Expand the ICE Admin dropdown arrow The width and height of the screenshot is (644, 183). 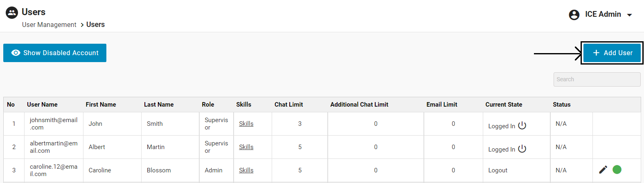point(630,15)
